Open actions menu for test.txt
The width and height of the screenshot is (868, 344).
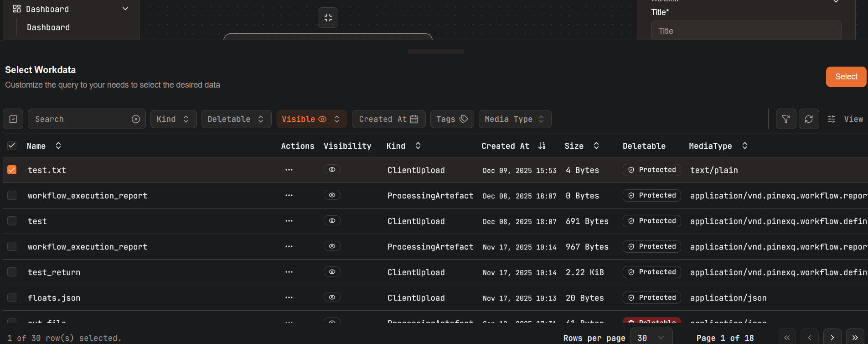point(289,170)
